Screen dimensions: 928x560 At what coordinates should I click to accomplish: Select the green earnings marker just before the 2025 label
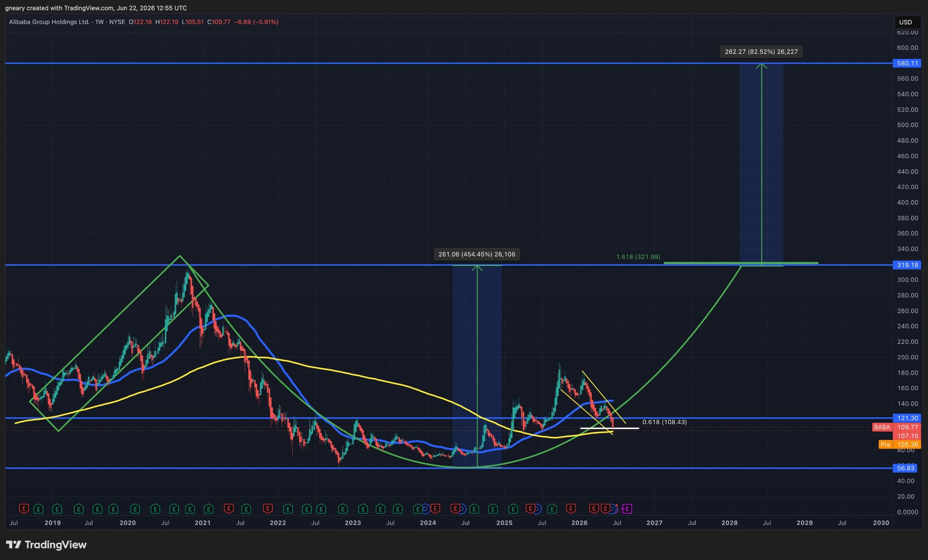(x=493, y=509)
